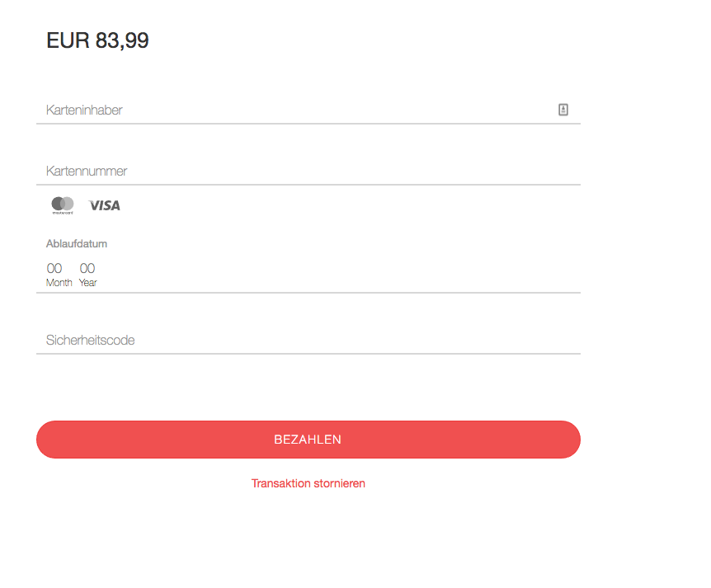Click the Month label under expiry
Viewport: 711px width, 588px height.
59,282
